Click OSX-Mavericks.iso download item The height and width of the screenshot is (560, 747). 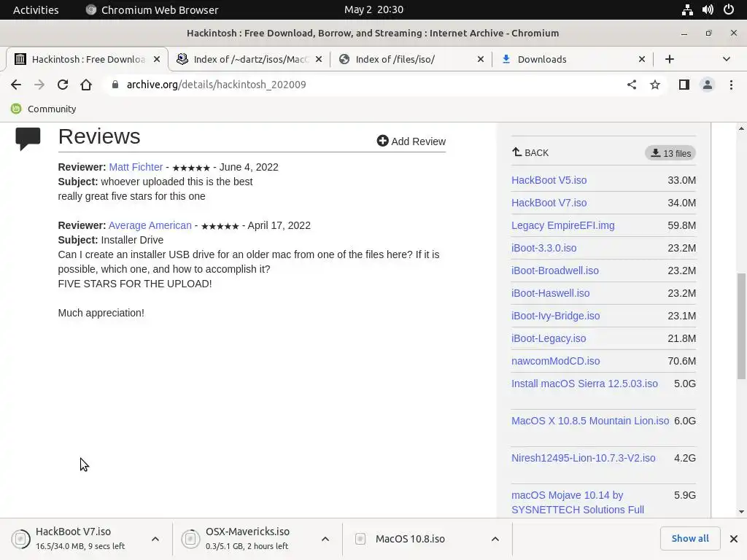click(x=248, y=539)
